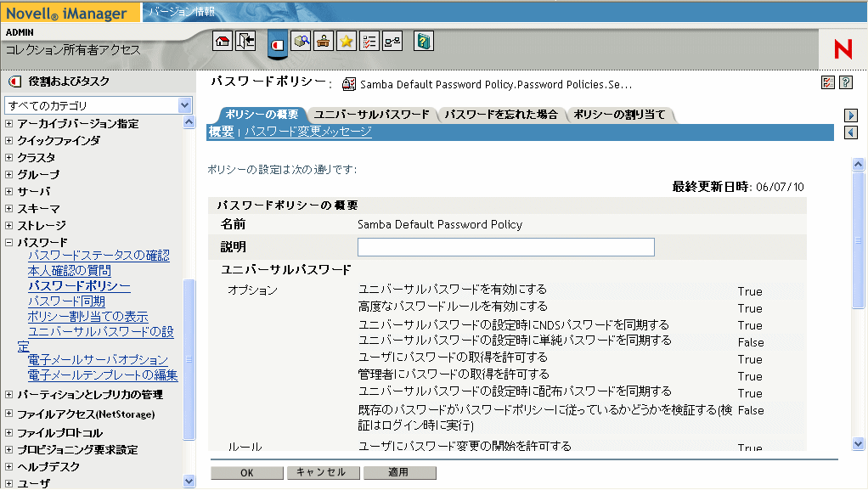This screenshot has height=490, width=868.
Task: Go to the iManager Home icon
Action: (x=223, y=41)
